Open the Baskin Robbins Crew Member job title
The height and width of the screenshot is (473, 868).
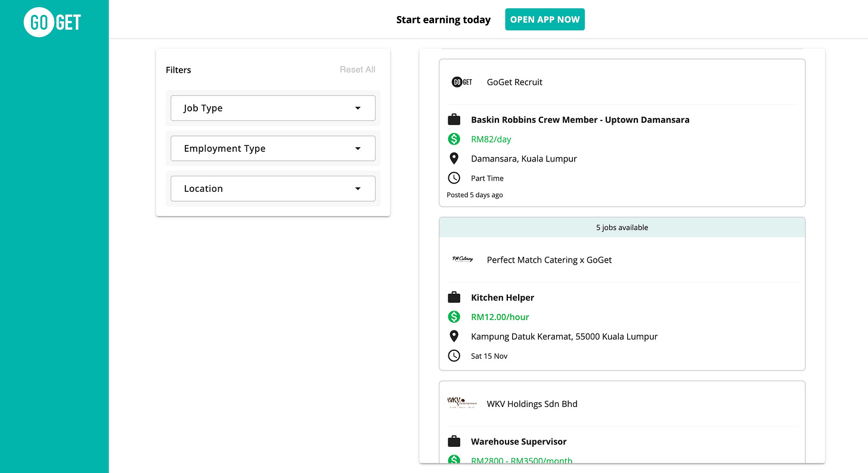[x=580, y=120]
